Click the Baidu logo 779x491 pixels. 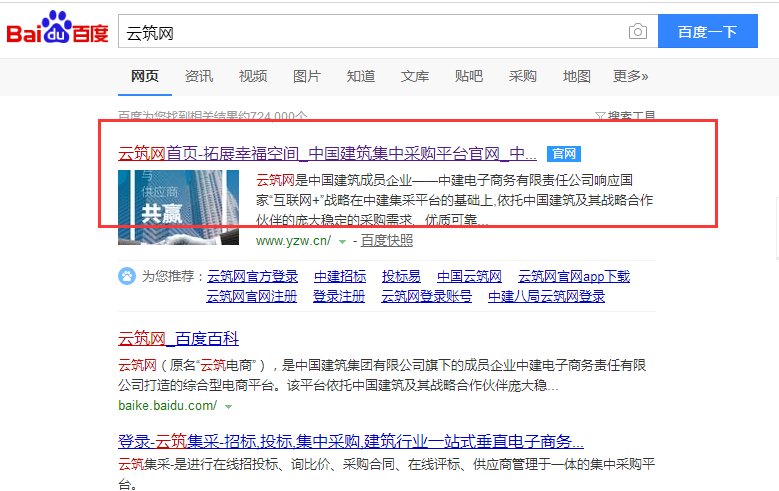point(57,28)
